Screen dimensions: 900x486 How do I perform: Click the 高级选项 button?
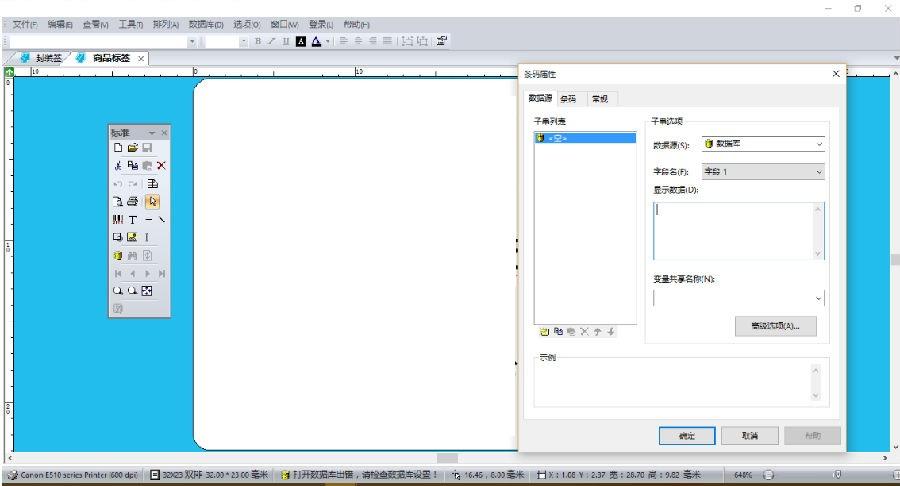[774, 326]
